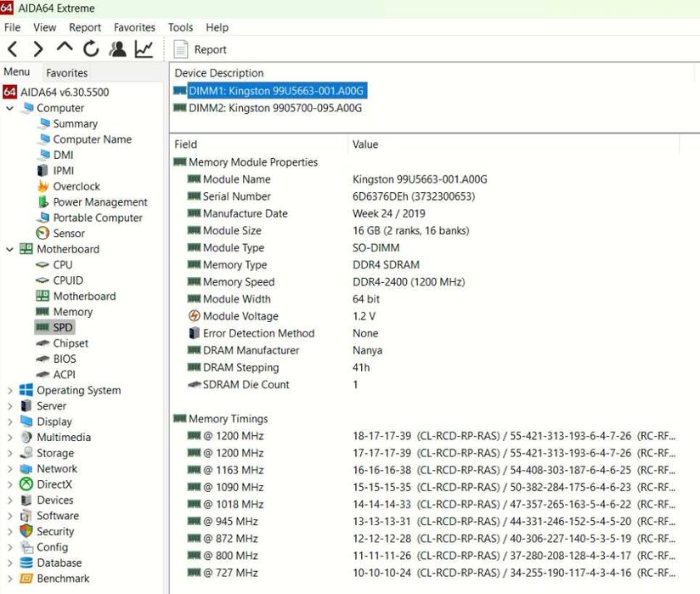The width and height of the screenshot is (700, 594).
Task: Select the Summary item icon
Action: [43, 123]
